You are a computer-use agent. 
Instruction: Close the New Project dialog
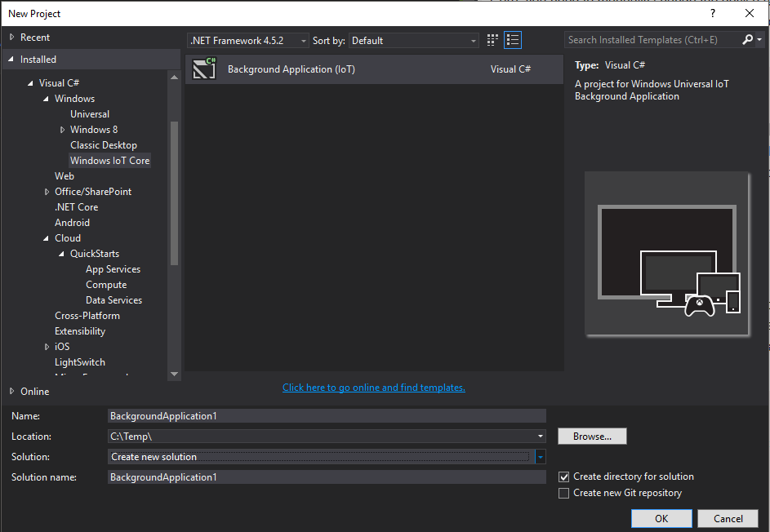750,13
